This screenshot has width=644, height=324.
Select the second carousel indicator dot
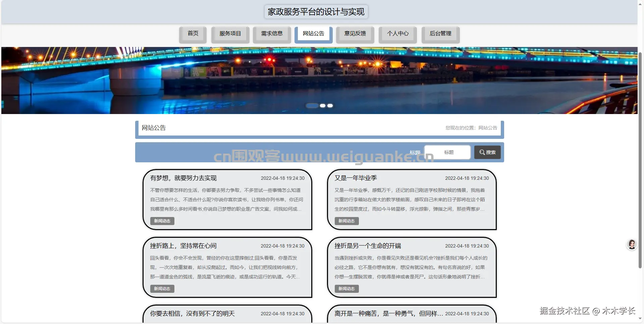323,106
